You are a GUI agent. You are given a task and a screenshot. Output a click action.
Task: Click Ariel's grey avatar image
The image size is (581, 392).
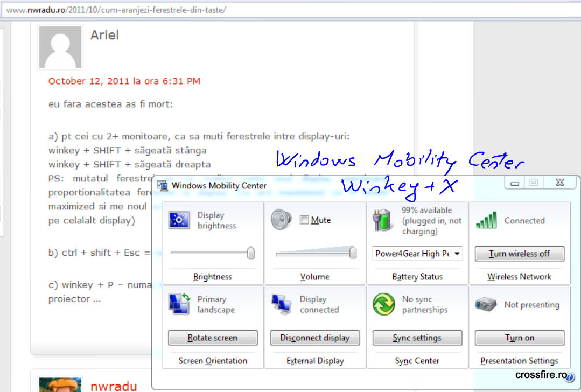pos(60,47)
